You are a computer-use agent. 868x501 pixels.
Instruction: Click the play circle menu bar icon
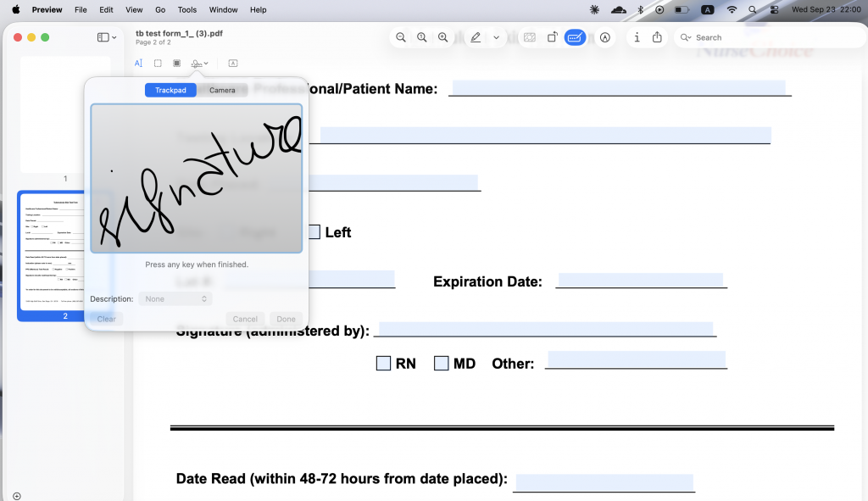659,9
